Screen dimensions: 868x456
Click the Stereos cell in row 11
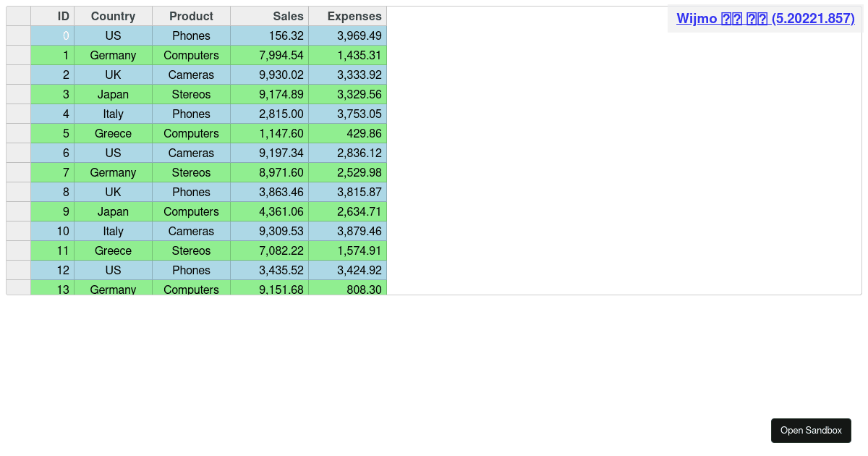(191, 250)
